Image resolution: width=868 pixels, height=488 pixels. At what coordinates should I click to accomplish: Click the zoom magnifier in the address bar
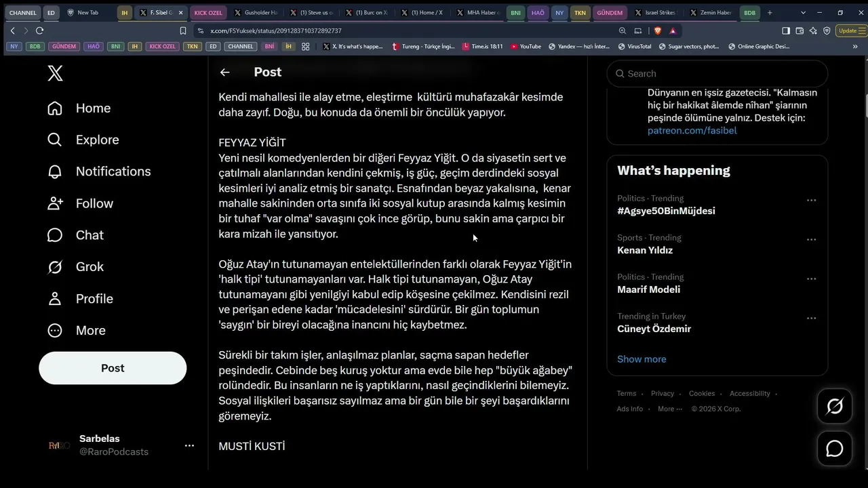tap(623, 30)
